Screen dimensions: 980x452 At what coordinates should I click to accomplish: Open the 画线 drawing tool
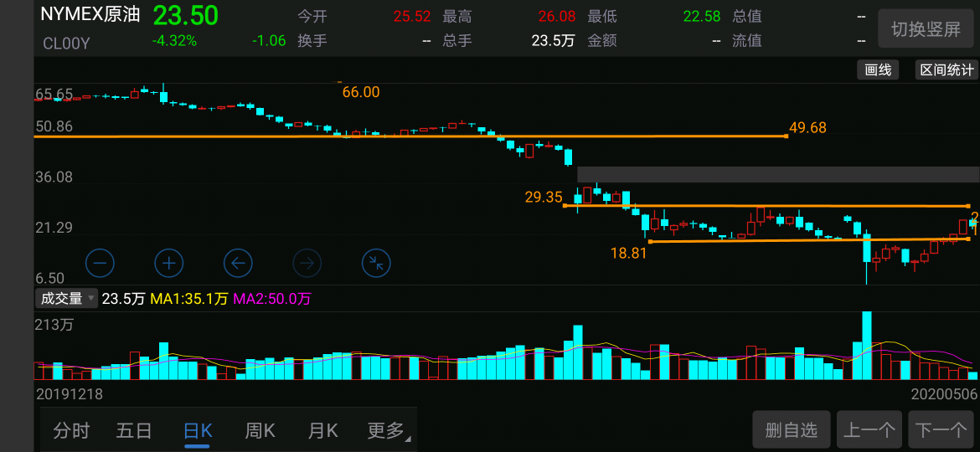click(878, 70)
